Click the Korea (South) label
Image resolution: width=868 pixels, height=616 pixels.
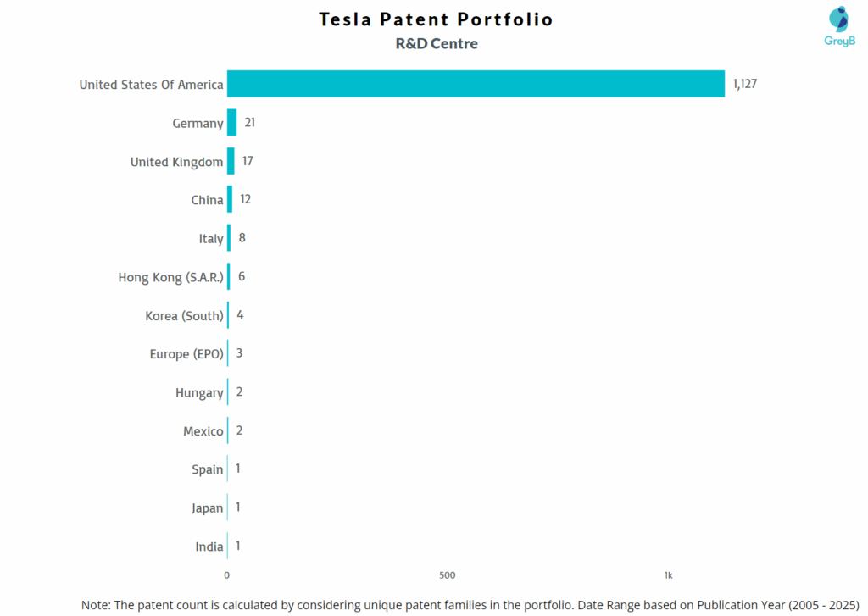coord(184,315)
